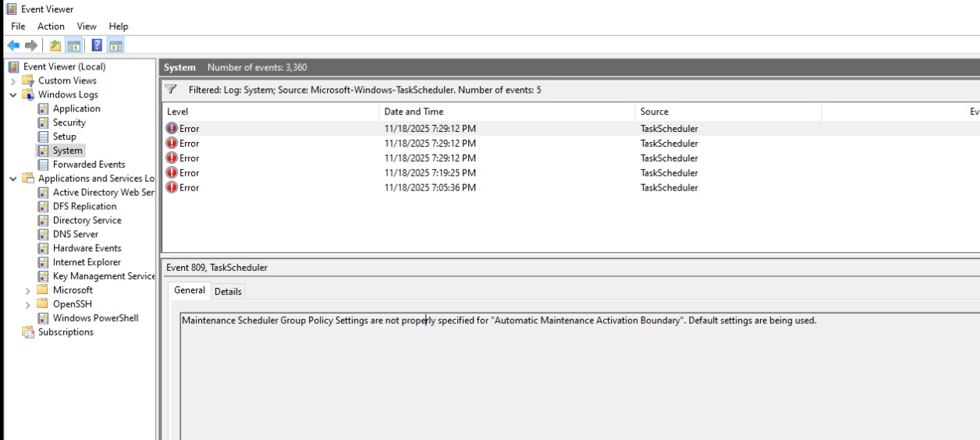The image size is (980, 440).
Task: Click the System log icon in the tree
Action: click(x=43, y=151)
